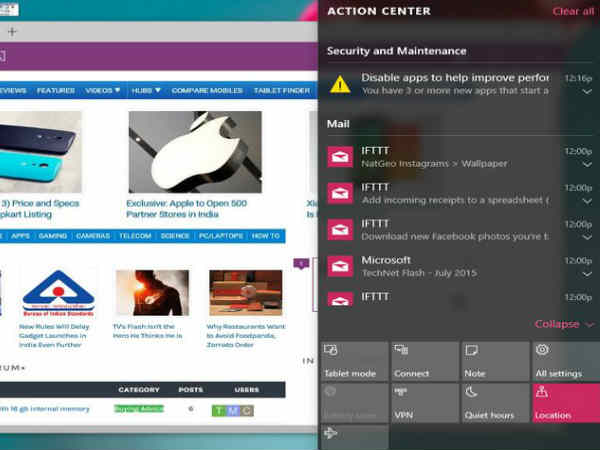Open the Apple logo article thumbnail
This screenshot has height=450, width=600.
[195, 152]
